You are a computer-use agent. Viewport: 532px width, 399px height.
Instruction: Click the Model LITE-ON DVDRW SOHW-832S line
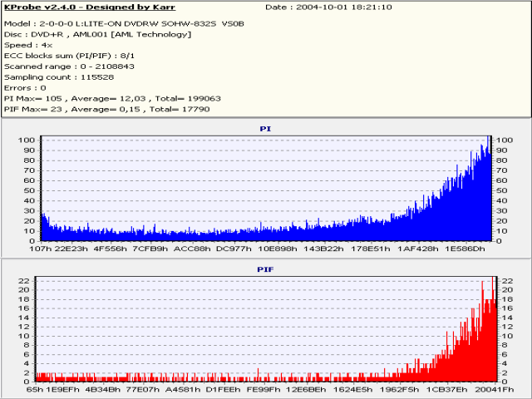pyautogui.click(x=124, y=24)
